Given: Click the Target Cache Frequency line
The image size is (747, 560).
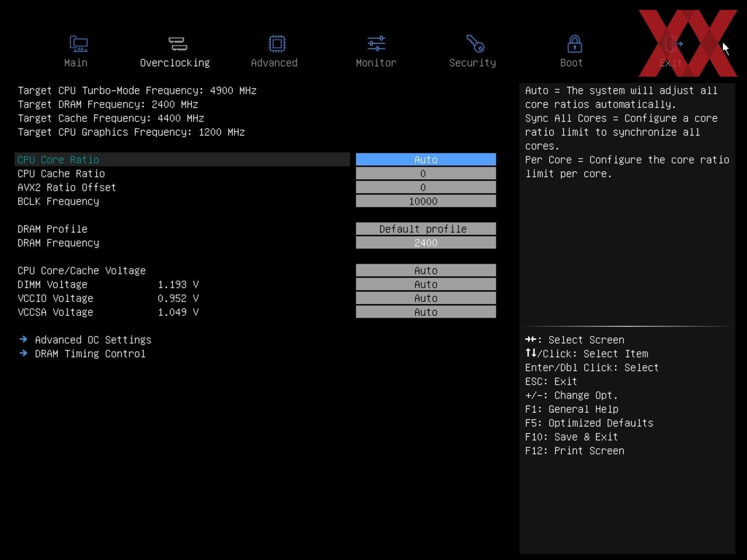Looking at the screenshot, I should [110, 118].
